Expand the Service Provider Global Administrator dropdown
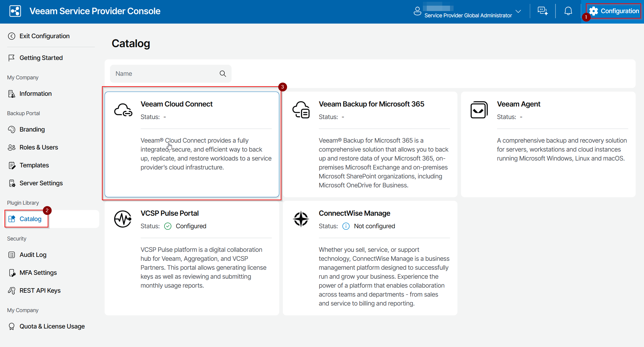The image size is (644, 347). tap(518, 11)
